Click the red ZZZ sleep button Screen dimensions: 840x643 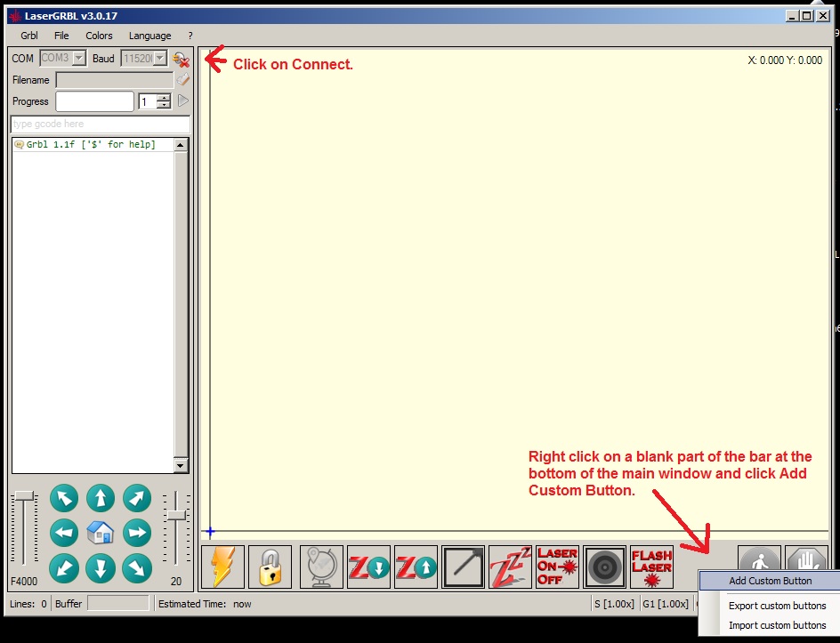pos(510,567)
